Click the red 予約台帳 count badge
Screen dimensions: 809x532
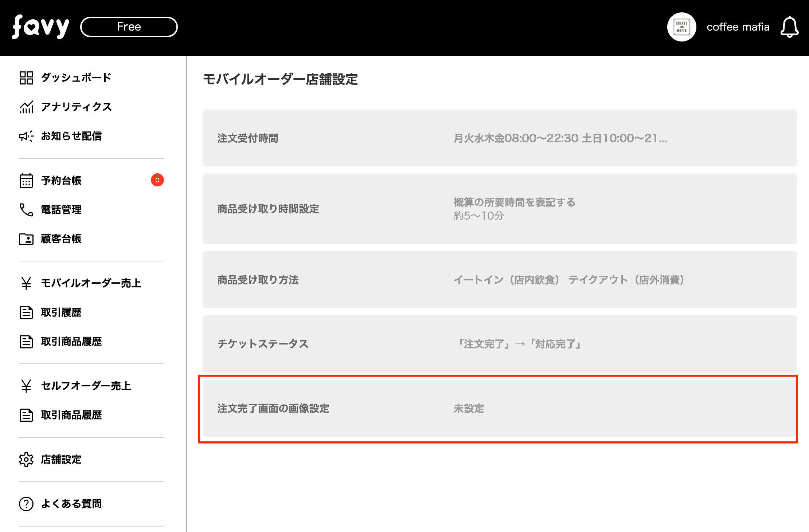(x=157, y=180)
